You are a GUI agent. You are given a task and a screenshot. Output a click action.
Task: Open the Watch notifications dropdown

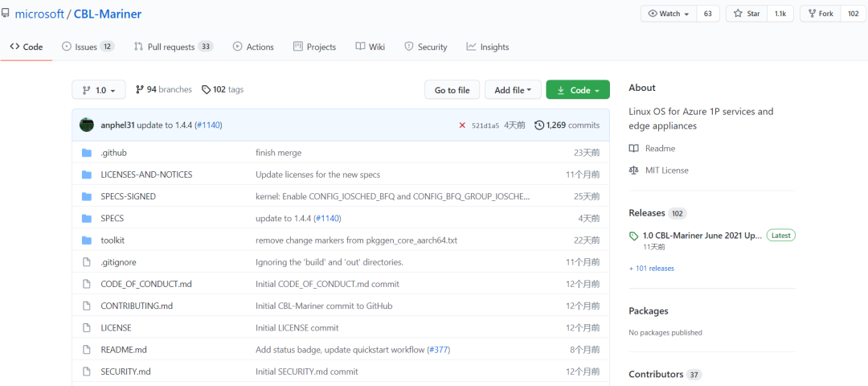[669, 14]
